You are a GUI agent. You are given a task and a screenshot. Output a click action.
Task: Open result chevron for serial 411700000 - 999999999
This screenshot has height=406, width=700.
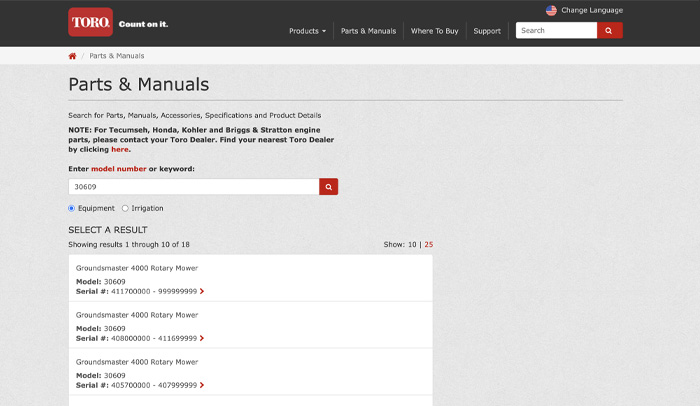(x=202, y=291)
